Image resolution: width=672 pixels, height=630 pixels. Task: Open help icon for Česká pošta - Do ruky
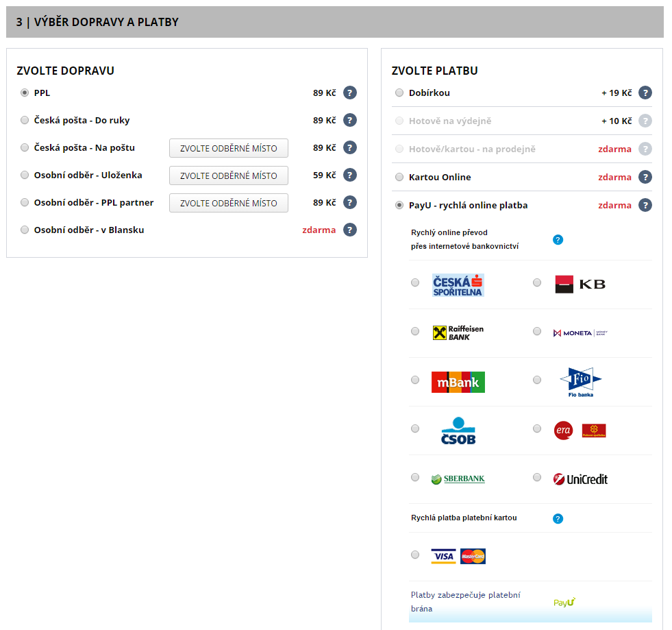point(350,120)
